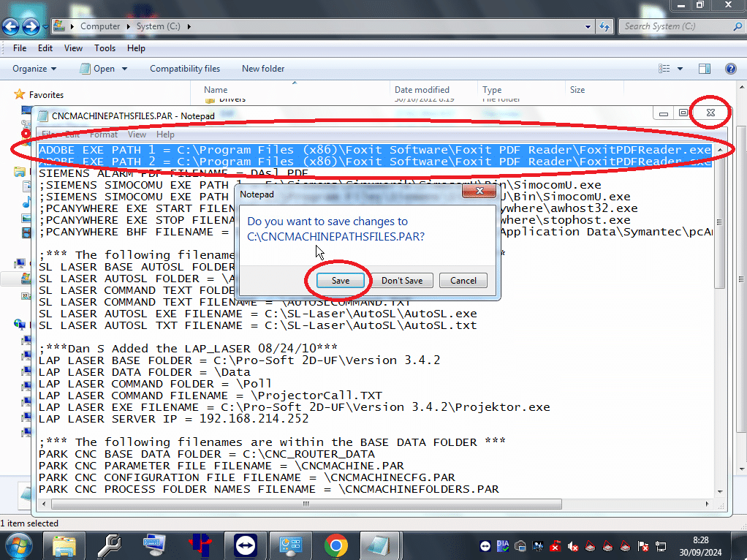Open TeamViewer from the taskbar
The width and height of the screenshot is (747, 560).
(x=246, y=545)
